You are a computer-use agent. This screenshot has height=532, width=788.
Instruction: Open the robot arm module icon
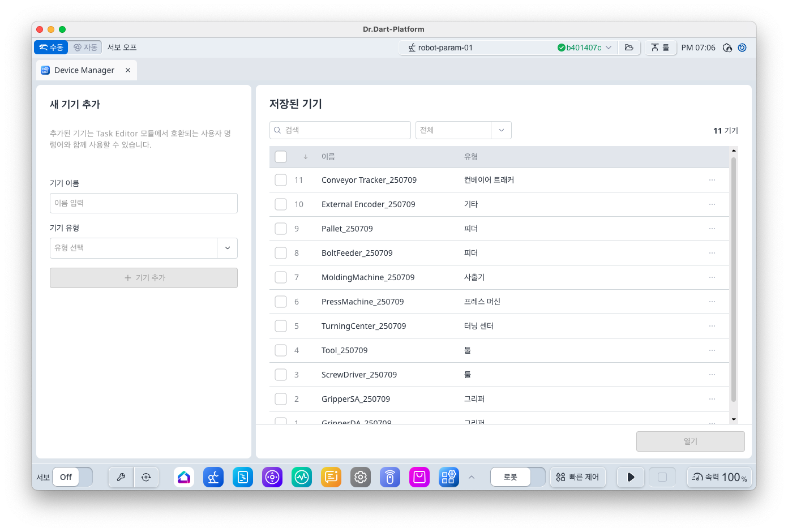[213, 477]
